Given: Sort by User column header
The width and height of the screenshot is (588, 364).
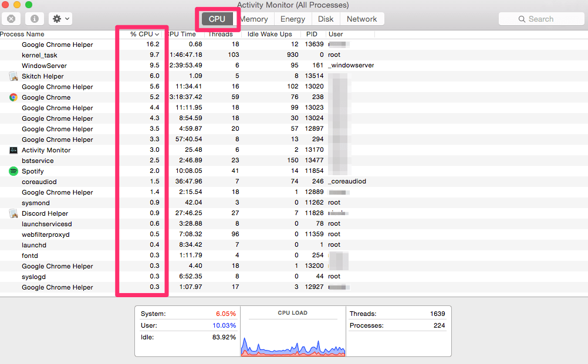Looking at the screenshot, I should 336,34.
